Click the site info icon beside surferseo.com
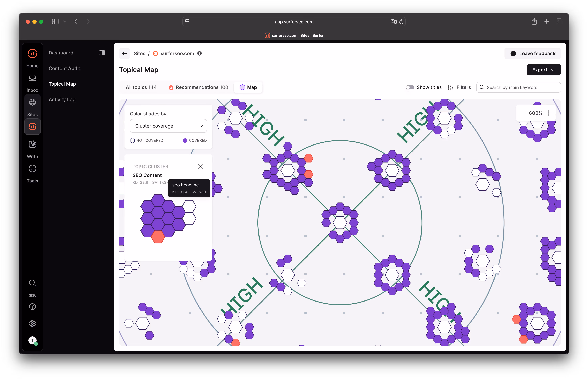Viewport: 588px width, 379px height. click(199, 53)
